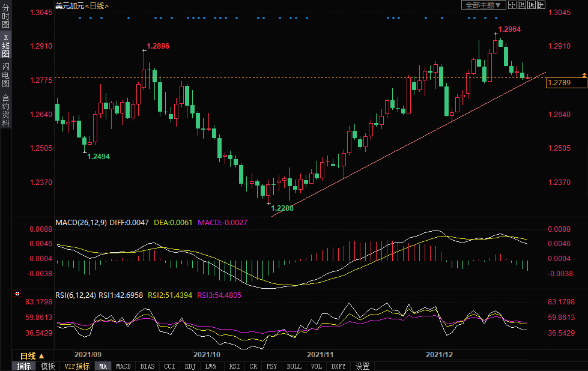Toggle the BOLL indicator
Viewport: 588px width, 371px height.
point(294,366)
